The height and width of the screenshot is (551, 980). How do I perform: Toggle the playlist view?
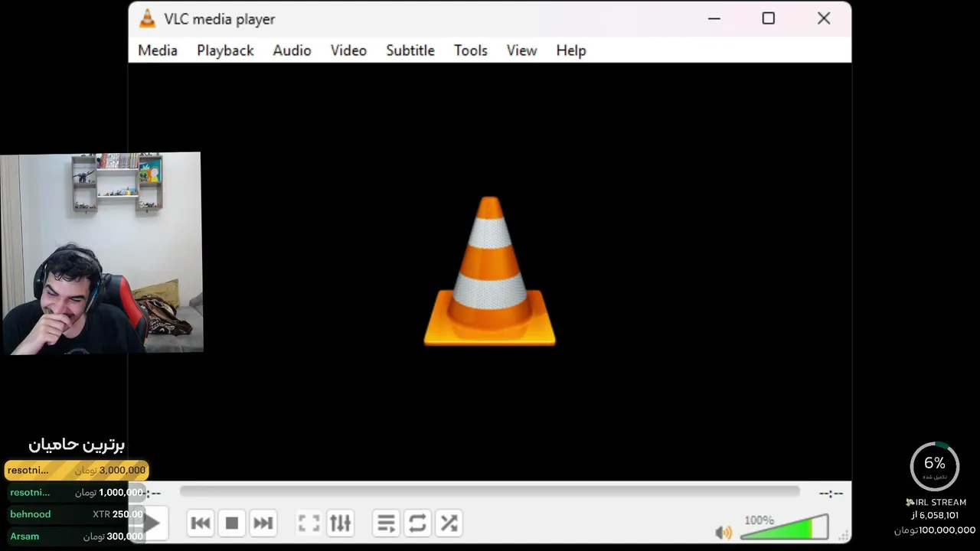point(387,523)
